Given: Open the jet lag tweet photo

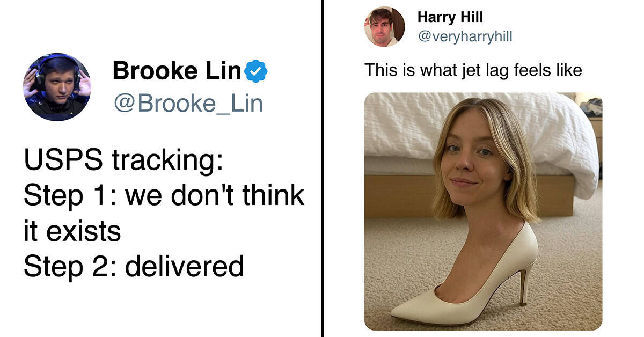Looking at the screenshot, I should pos(483,211).
